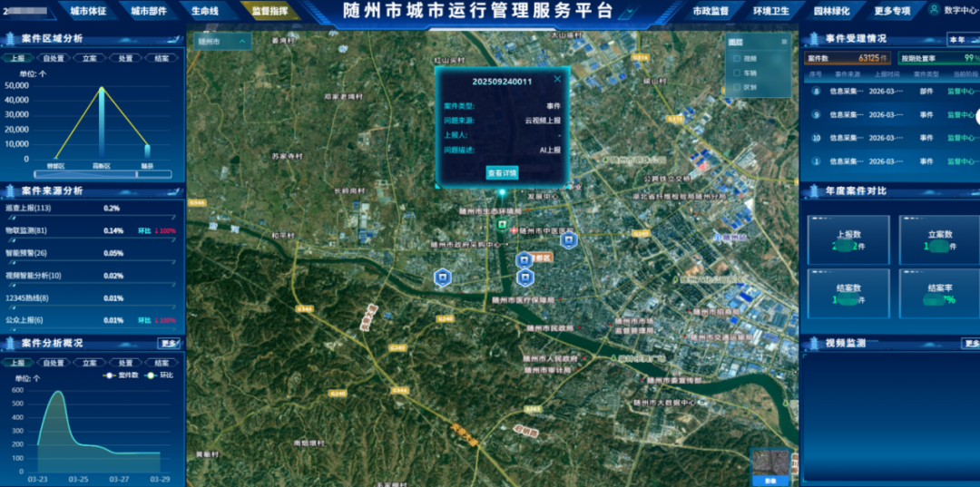Select the blue hexagon marker next to 曾都区 label
The image size is (980, 487).
point(524,259)
